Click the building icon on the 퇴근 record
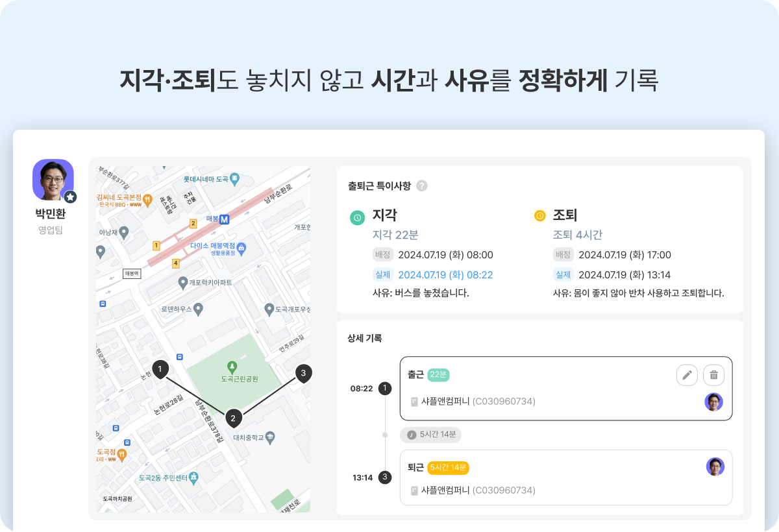The height and width of the screenshot is (532, 779). (414, 490)
